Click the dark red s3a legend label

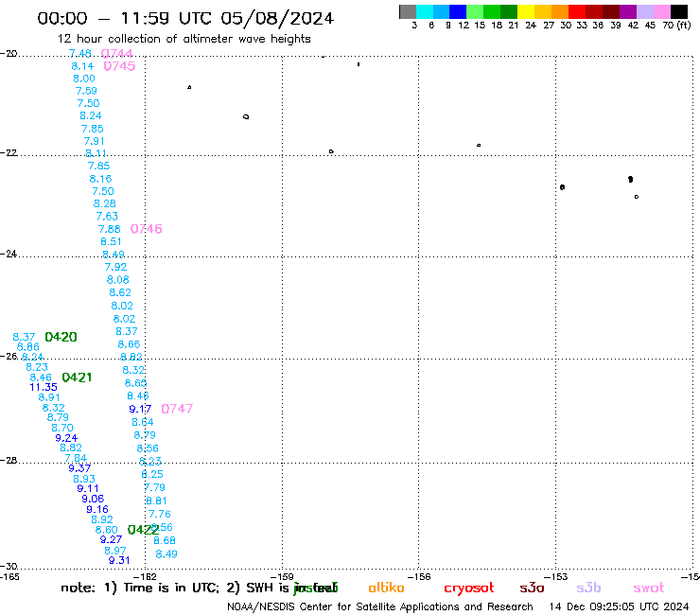pos(532,588)
